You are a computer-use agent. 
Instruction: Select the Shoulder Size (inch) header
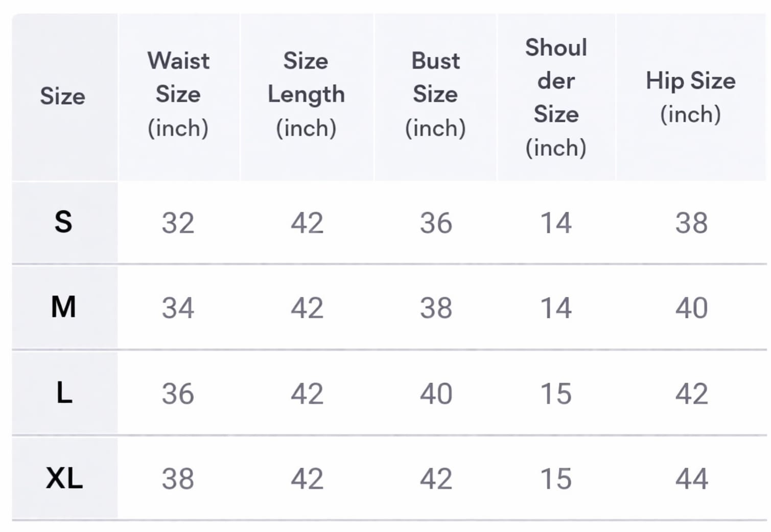coord(556,97)
